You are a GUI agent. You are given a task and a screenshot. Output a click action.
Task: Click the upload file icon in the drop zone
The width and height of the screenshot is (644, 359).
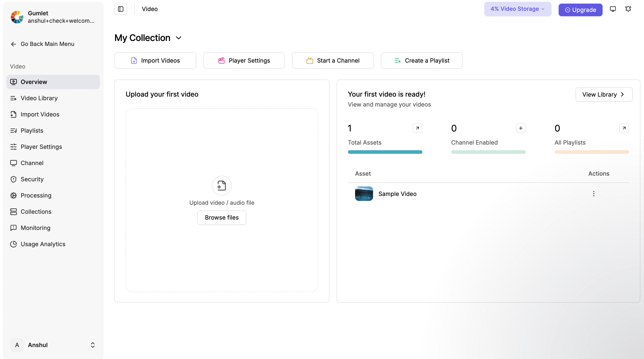coord(222,186)
